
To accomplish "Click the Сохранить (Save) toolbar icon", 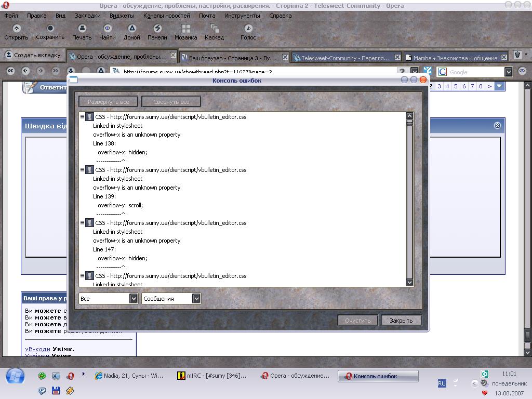I will pyautogui.click(x=50, y=29).
